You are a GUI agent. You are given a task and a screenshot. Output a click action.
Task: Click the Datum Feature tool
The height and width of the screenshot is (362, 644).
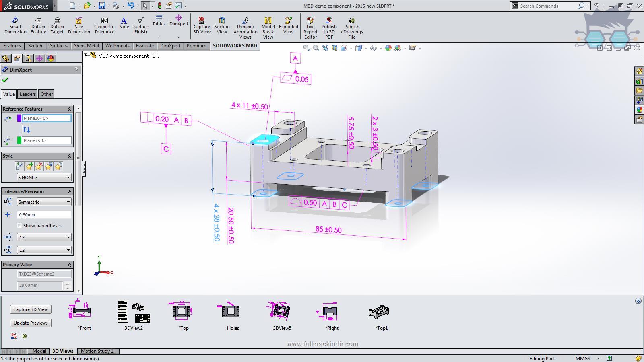(38, 26)
